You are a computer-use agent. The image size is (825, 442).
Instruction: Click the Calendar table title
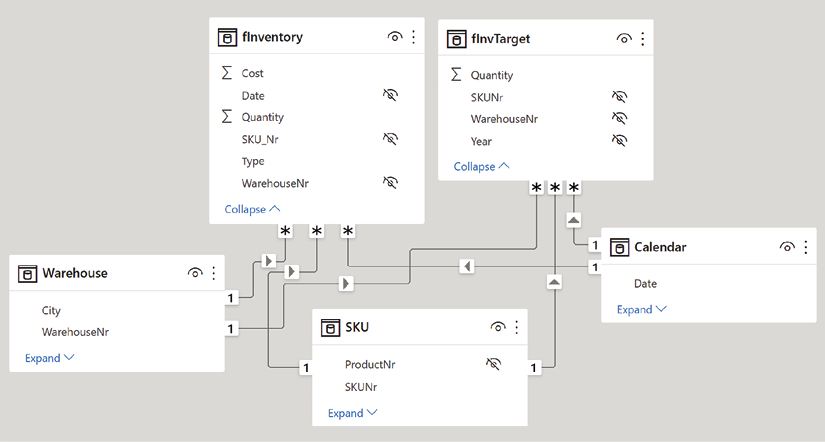click(660, 247)
